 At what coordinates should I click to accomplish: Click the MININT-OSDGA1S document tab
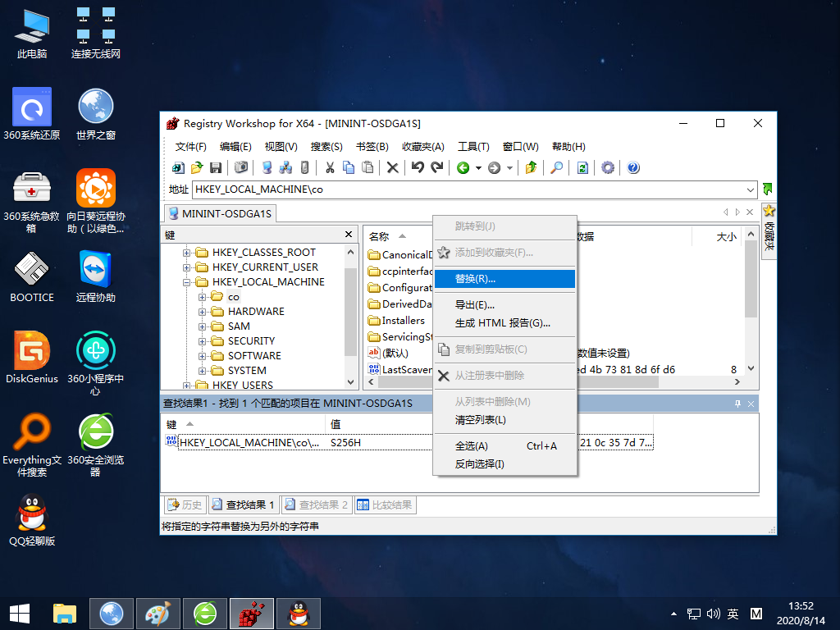pos(220,214)
